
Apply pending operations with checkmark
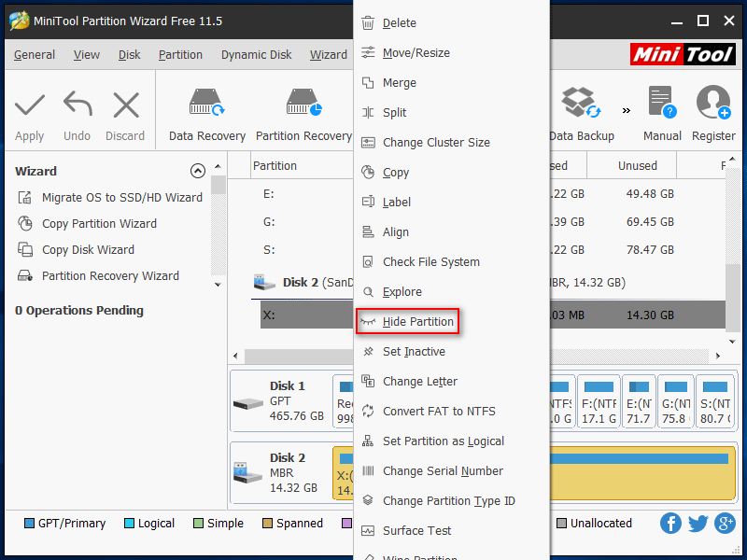coord(30,114)
